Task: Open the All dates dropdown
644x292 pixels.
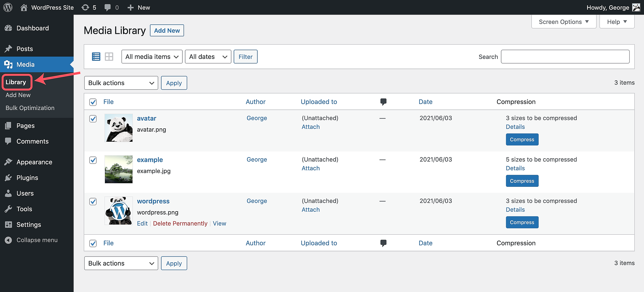Action: coord(208,57)
